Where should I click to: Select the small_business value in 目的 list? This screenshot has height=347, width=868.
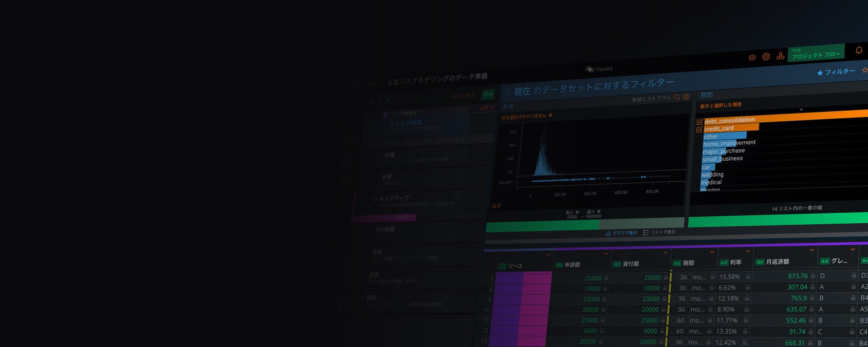pos(722,159)
